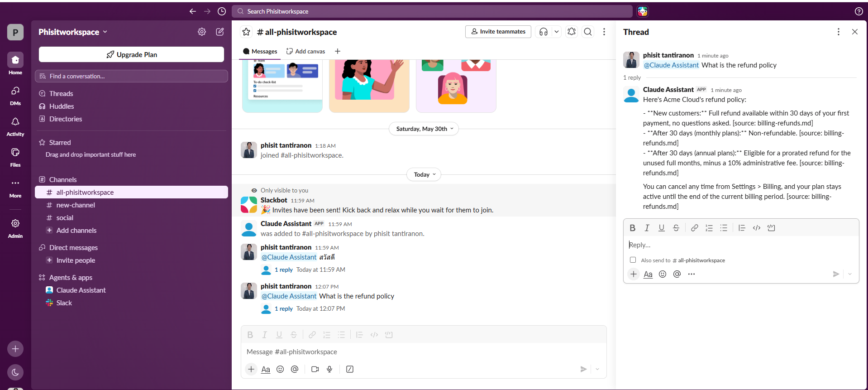
Task: Close the Thread panel
Action: [x=855, y=32]
